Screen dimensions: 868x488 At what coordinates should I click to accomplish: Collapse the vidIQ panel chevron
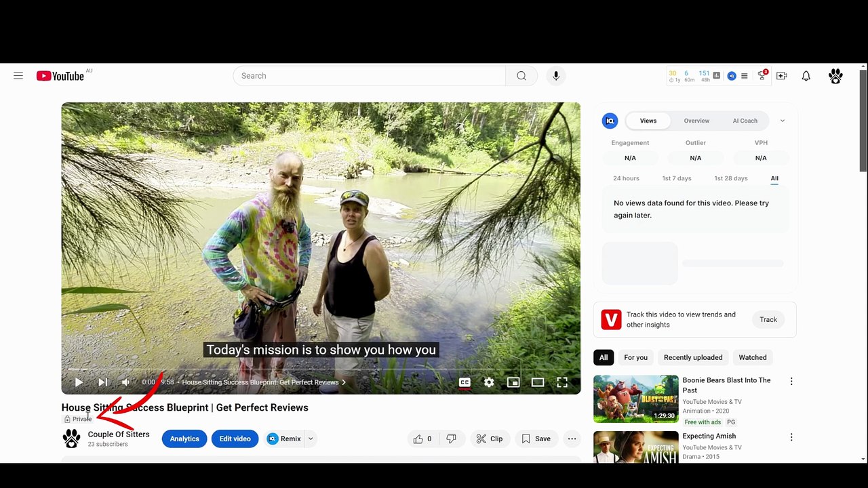tap(782, 121)
